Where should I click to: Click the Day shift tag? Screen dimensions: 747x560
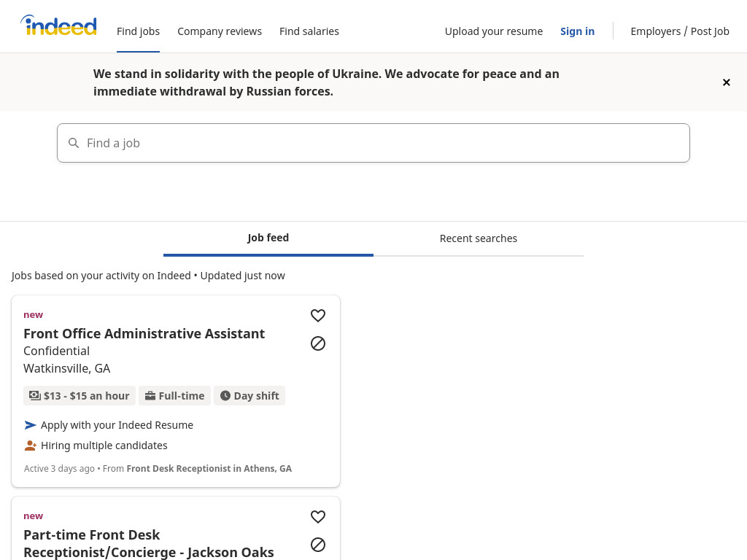[249, 396]
